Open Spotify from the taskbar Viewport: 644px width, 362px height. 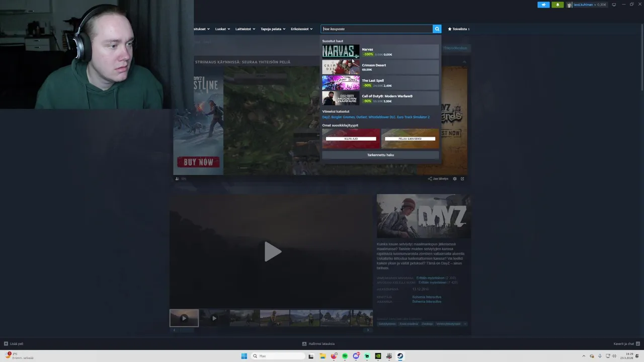pos(345,356)
